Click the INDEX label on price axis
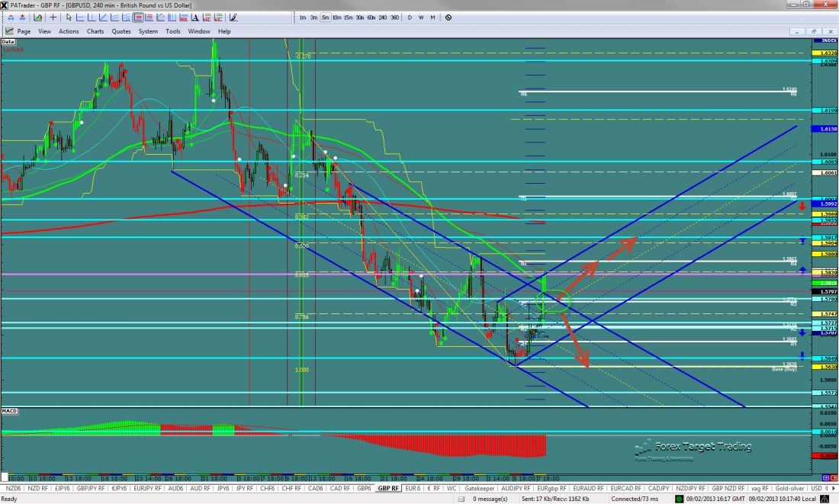 [x=827, y=40]
